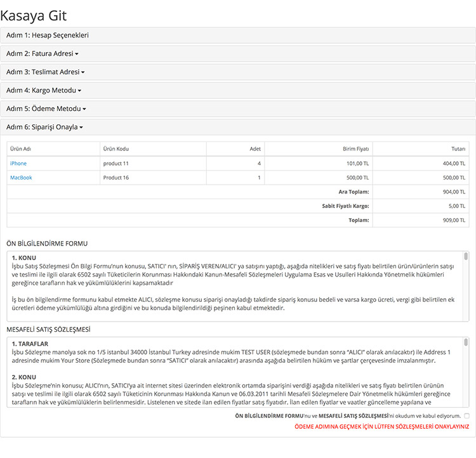This screenshot has height=458, width=476.
Task: Open Adım 1: Hesap Seçenekleri section
Action: (x=48, y=36)
